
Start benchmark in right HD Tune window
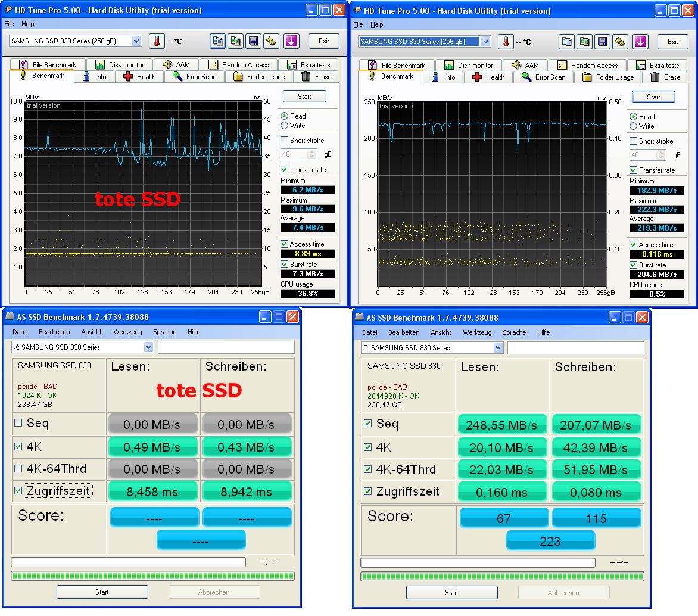(653, 97)
